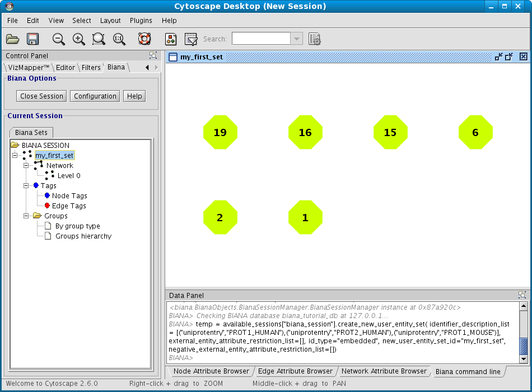Click the zoom 1:1 fit icon
Viewport: 532px width, 392px height.
119,39
